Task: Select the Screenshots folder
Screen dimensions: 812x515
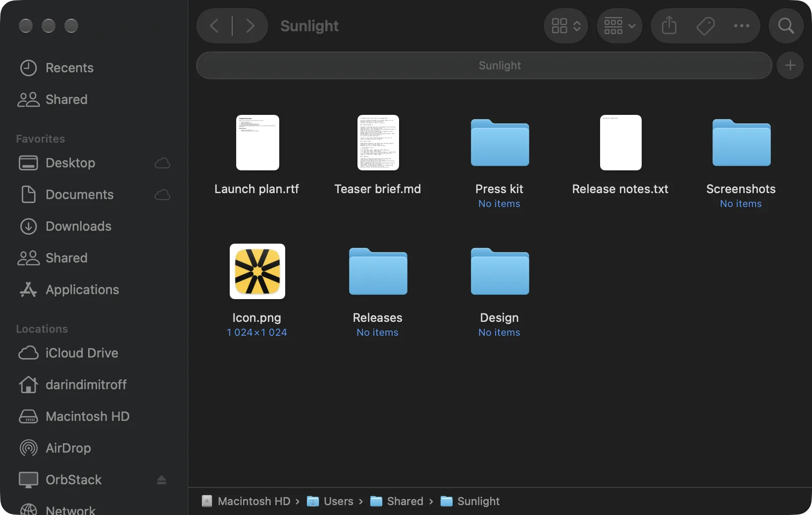Action: coord(741,163)
